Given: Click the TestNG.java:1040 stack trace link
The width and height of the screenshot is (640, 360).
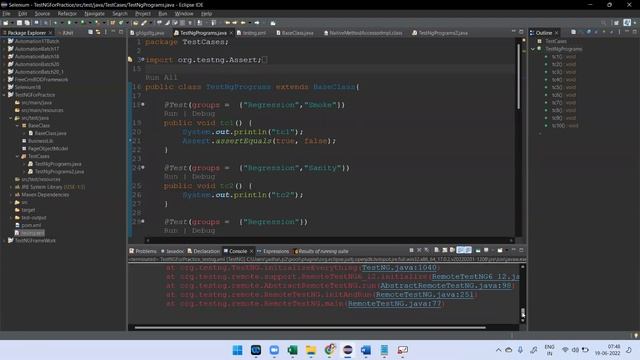Looking at the screenshot, I should click(399, 268).
